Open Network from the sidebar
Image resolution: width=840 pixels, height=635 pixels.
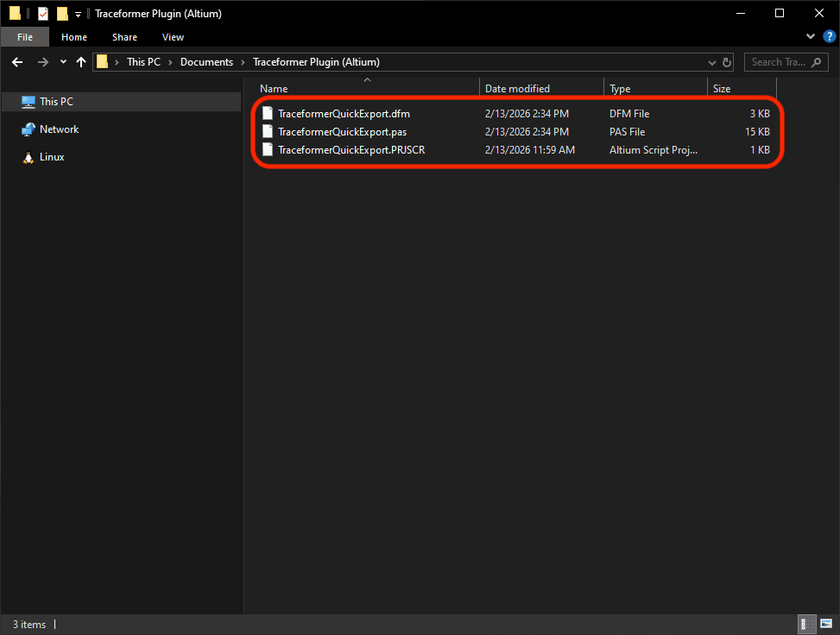point(60,129)
